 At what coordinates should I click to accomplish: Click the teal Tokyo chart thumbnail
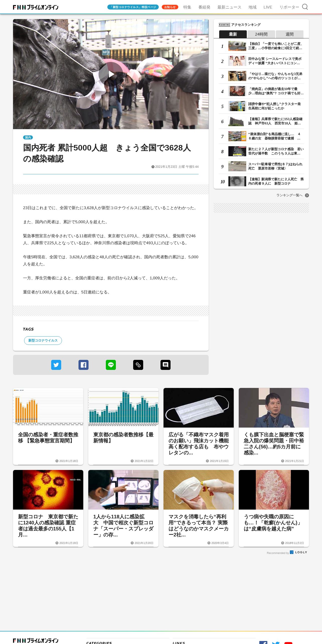coord(123,408)
